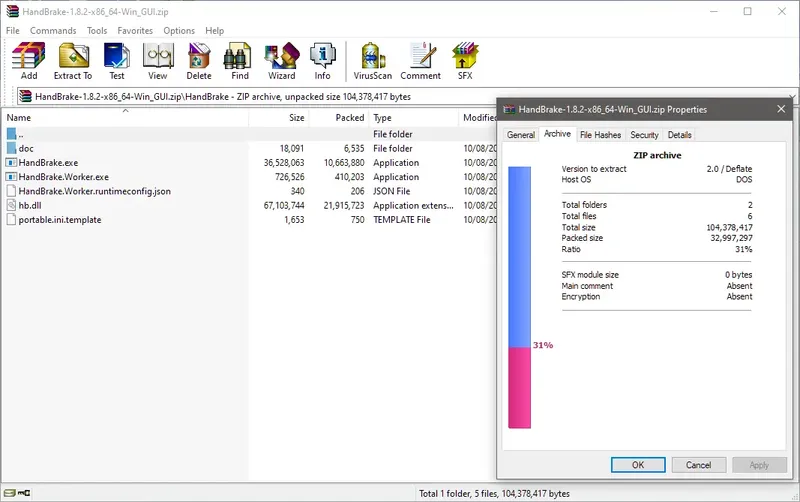Open the Help menu
The image size is (800, 502).
pos(215,31)
